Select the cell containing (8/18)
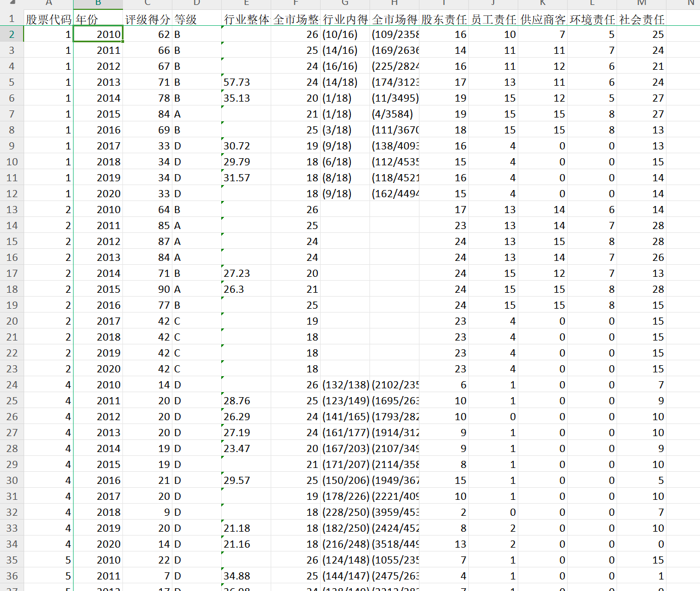Image resolution: width=700 pixels, height=591 pixels. [x=345, y=177]
